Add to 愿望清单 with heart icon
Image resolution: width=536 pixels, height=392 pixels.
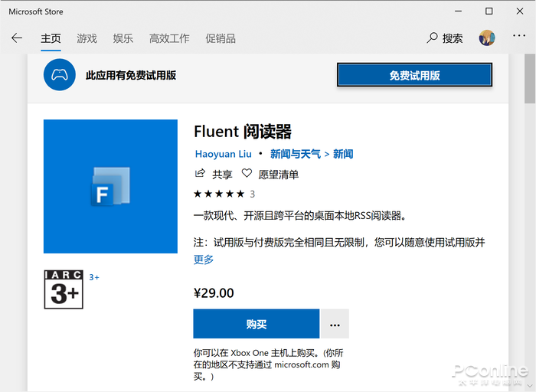(x=247, y=174)
